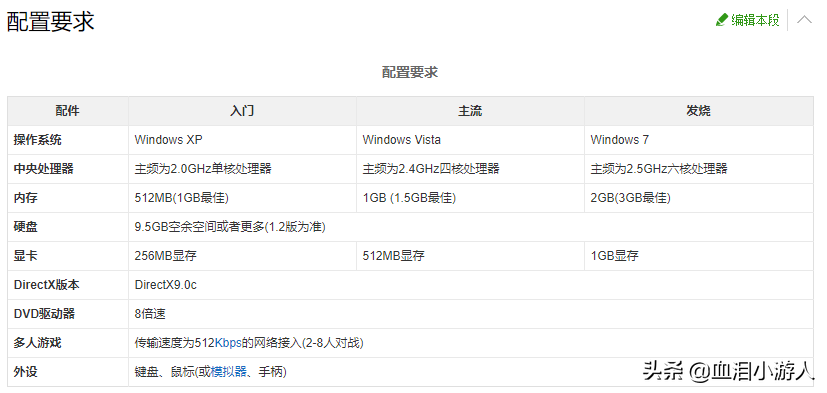Collapse section with the up chevron
This screenshot has height=393, width=827.
804,20
